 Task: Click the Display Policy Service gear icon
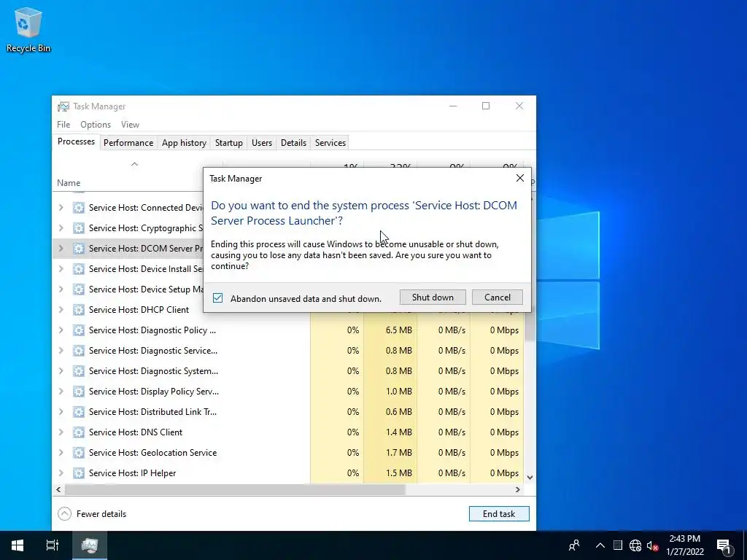(x=79, y=392)
